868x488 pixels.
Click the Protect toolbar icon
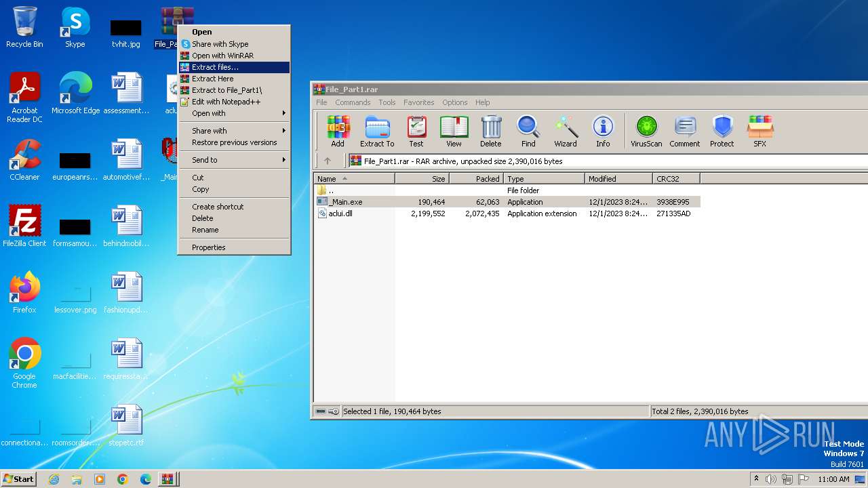(722, 131)
